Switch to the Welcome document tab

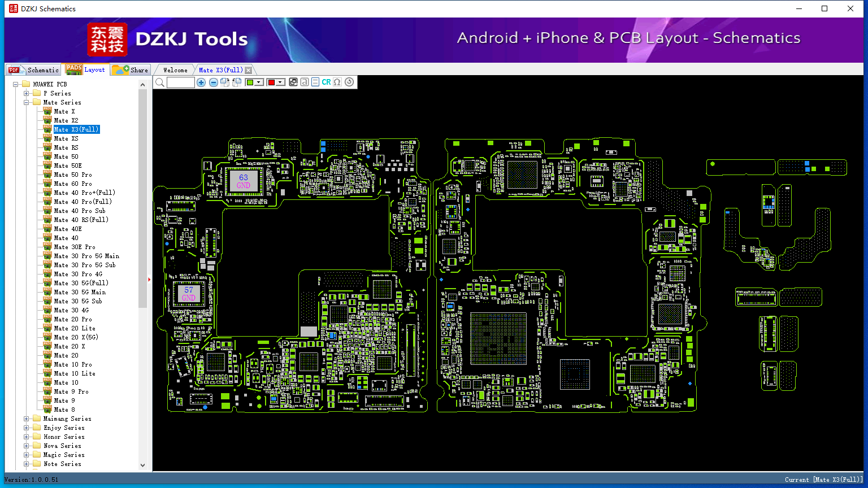point(175,70)
